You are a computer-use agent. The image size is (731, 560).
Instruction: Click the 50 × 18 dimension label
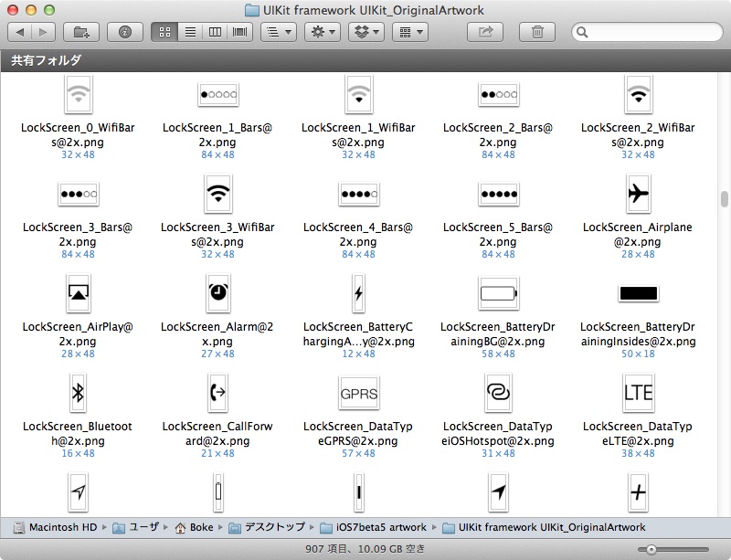[638, 354]
